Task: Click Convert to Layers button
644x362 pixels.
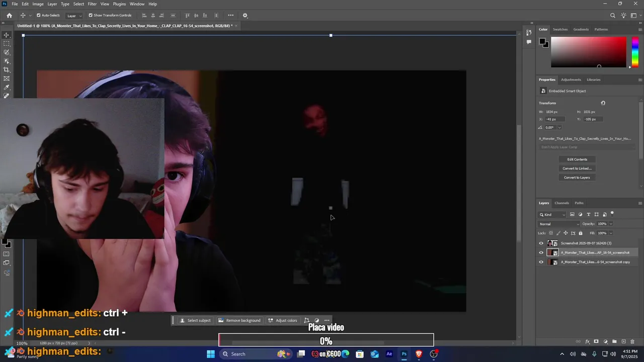Action: click(x=577, y=177)
